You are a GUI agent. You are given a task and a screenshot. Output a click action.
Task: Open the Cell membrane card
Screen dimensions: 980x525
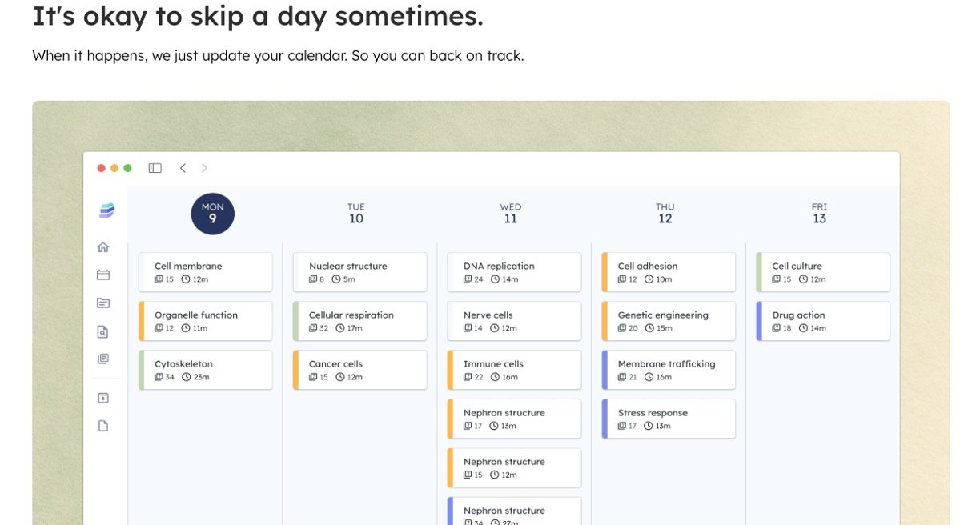point(206,272)
